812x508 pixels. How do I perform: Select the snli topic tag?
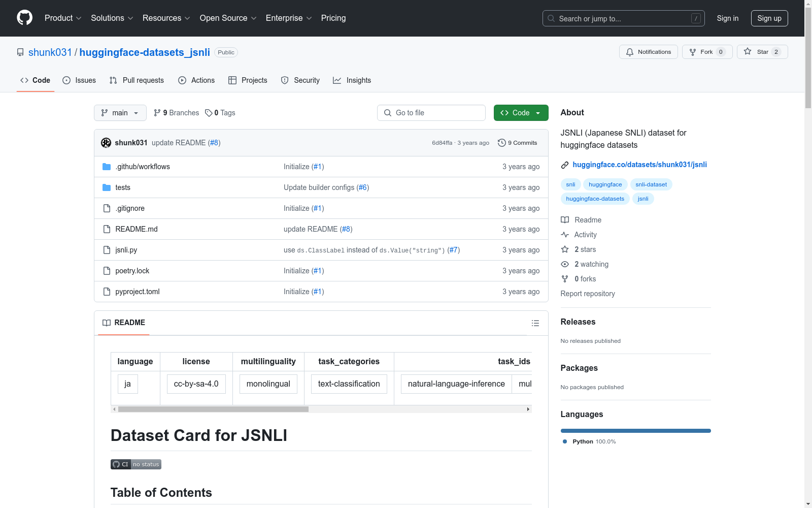570,184
